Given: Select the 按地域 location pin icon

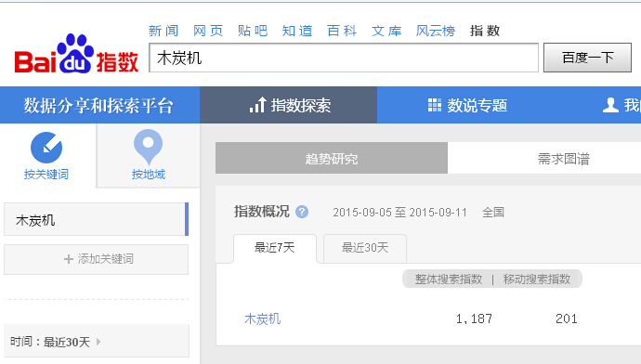Looking at the screenshot, I should click(148, 147).
